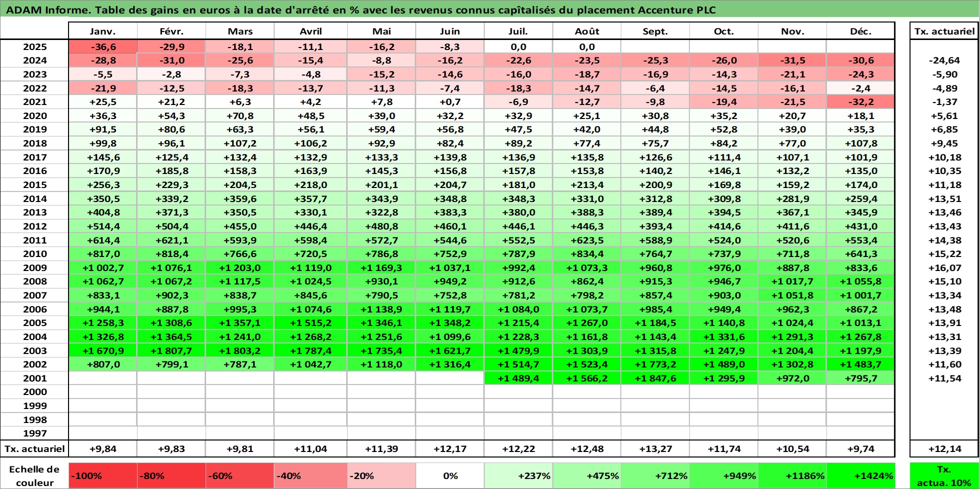Click the +1 203,0 cell for March 2009
The height and width of the screenshot is (489, 980).
240,267
